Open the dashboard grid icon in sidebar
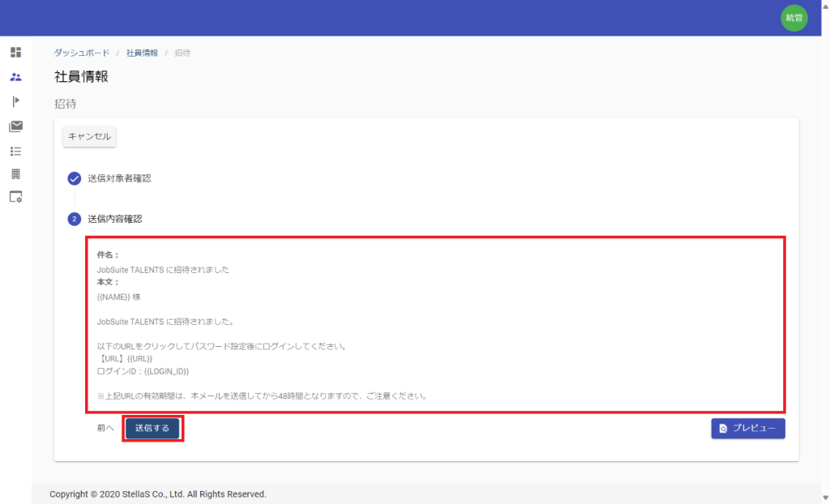Screen dimensions: 830x504 click(x=15, y=52)
